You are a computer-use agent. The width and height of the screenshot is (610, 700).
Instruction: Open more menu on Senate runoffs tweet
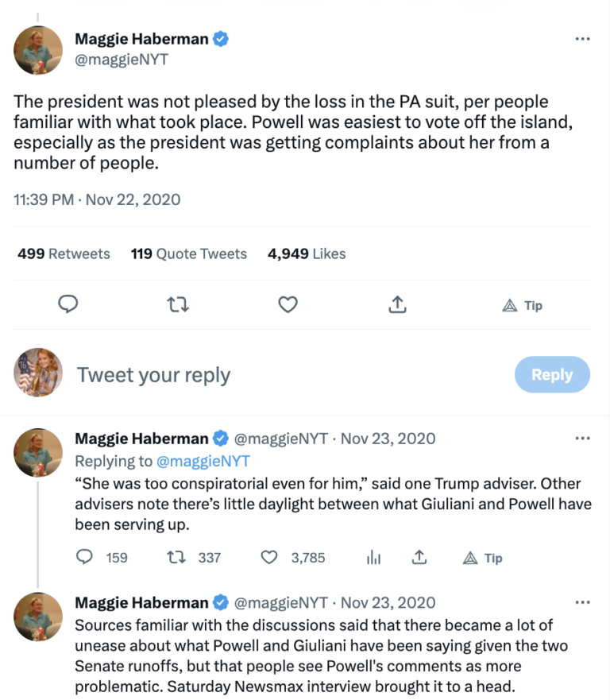click(x=582, y=602)
